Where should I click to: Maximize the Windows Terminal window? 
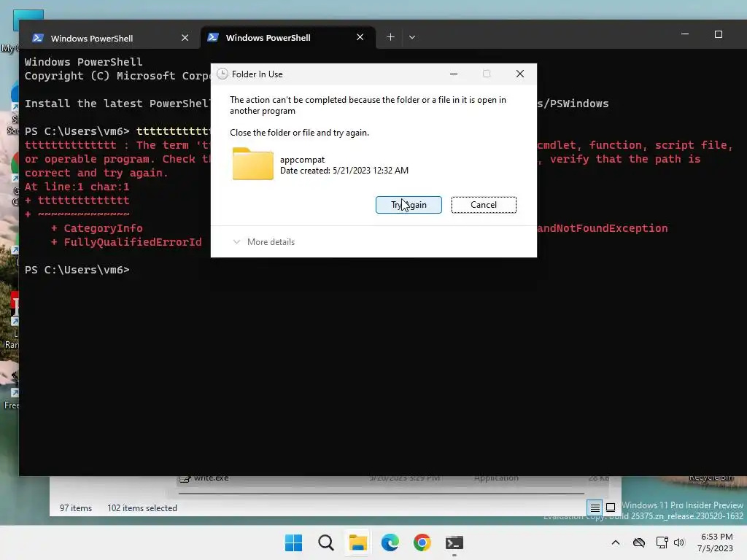[x=719, y=34]
